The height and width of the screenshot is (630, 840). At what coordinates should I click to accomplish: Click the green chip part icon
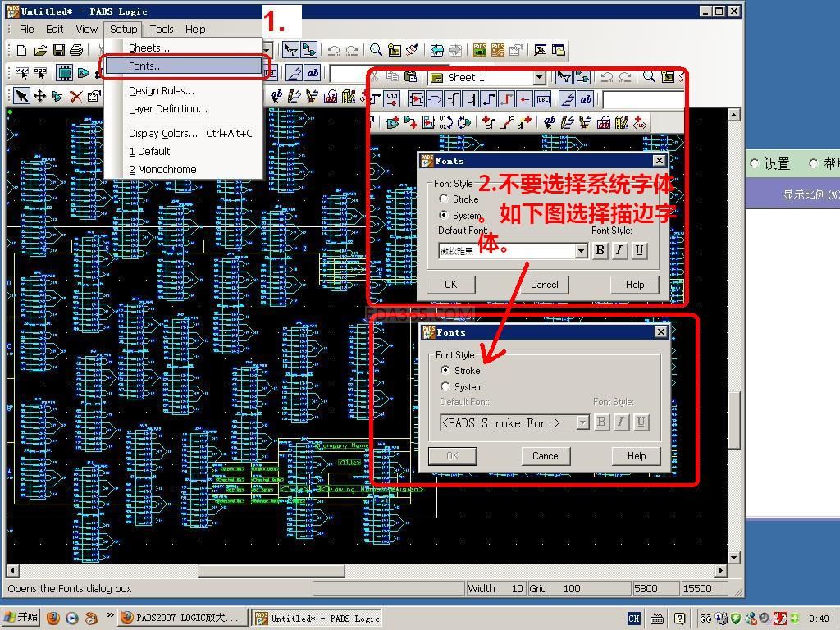(x=65, y=73)
